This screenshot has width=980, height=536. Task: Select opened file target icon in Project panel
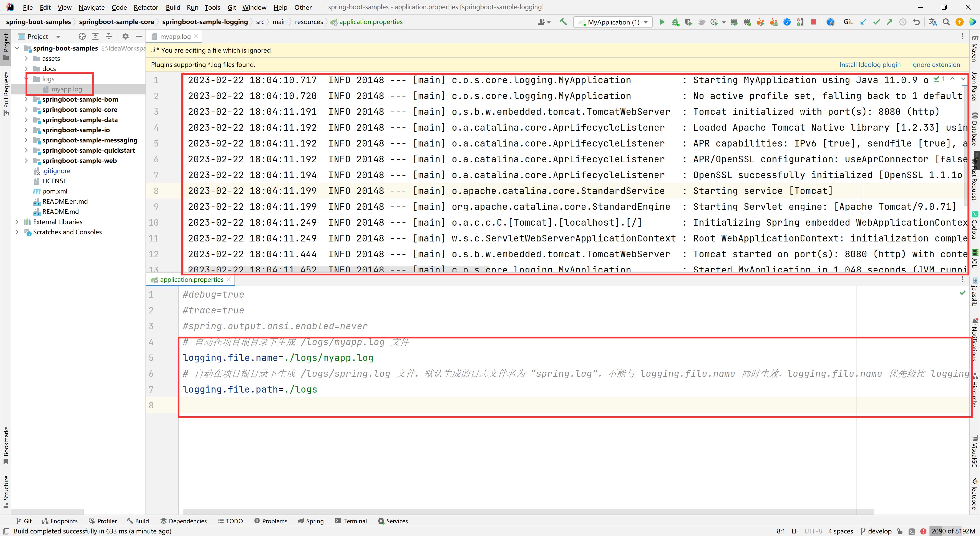point(82,36)
